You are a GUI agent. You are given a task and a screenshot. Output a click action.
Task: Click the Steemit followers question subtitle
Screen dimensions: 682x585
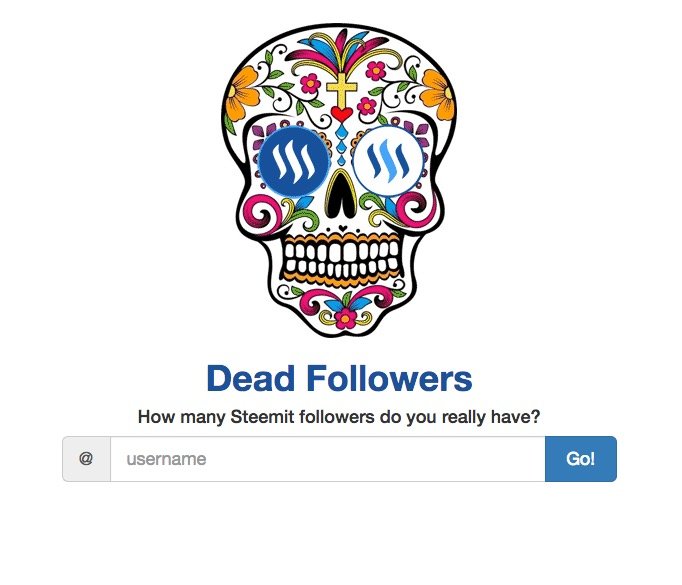339,417
